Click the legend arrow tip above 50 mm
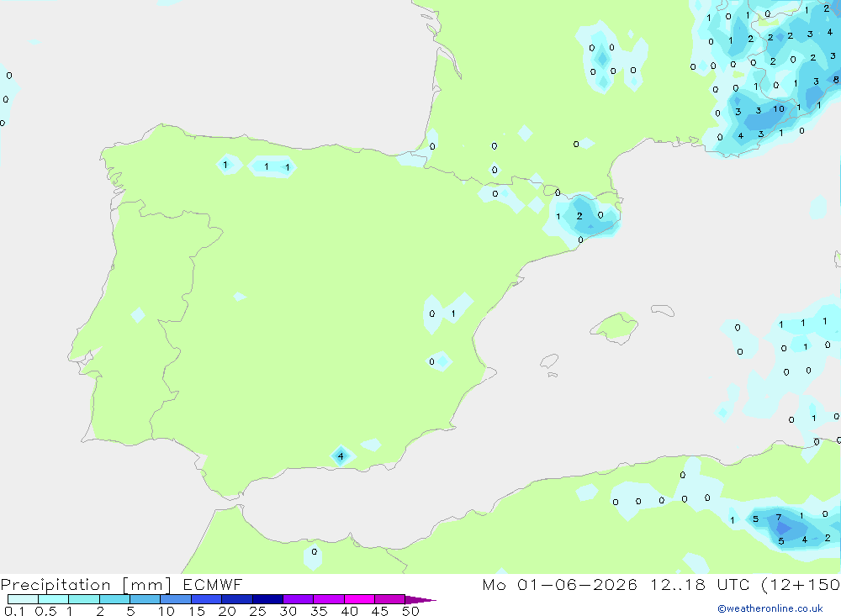 [420, 600]
